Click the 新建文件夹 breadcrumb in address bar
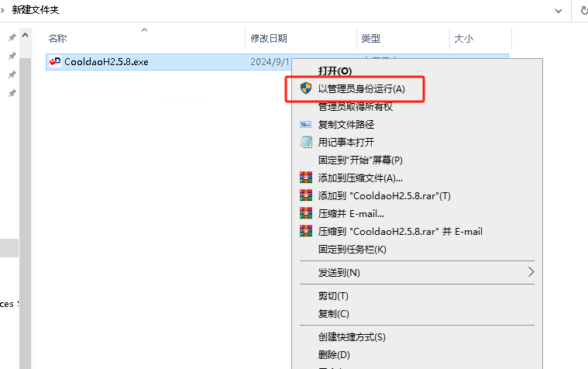Viewport: 588px width, 369px height. click(35, 10)
